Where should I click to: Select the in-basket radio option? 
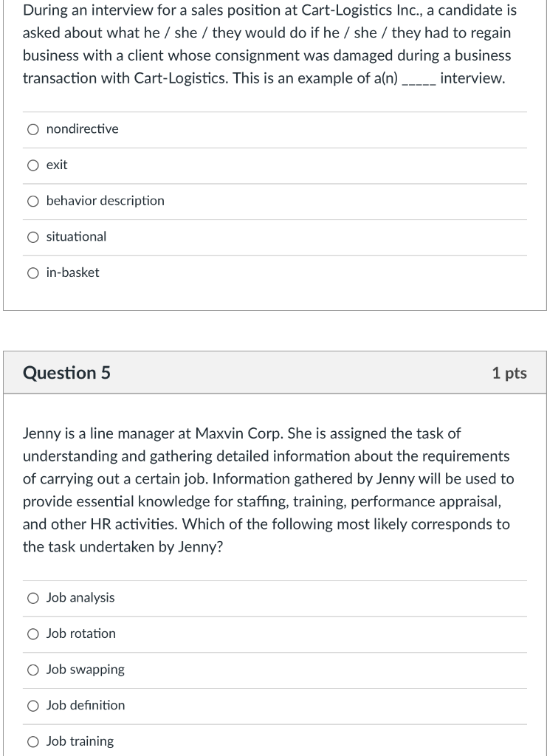(x=32, y=273)
